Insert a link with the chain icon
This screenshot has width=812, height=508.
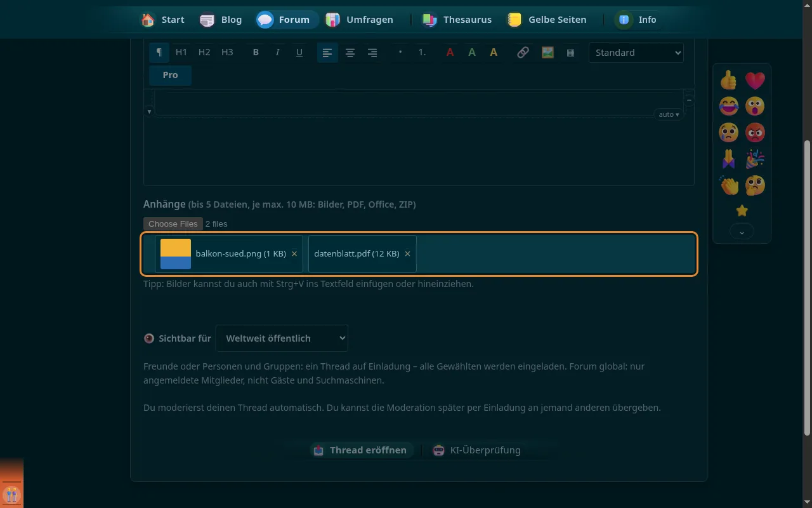pyautogui.click(x=523, y=53)
